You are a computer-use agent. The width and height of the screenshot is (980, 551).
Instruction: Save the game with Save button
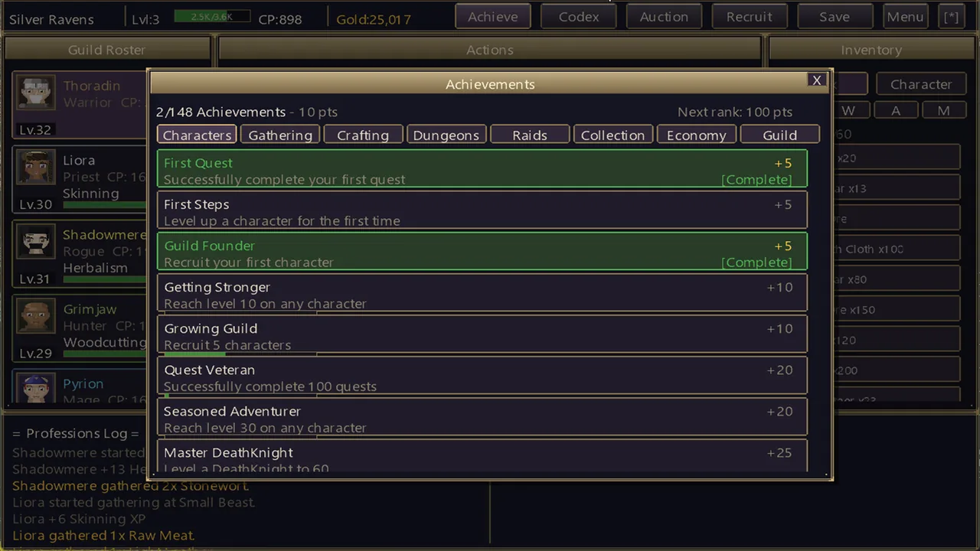(835, 17)
